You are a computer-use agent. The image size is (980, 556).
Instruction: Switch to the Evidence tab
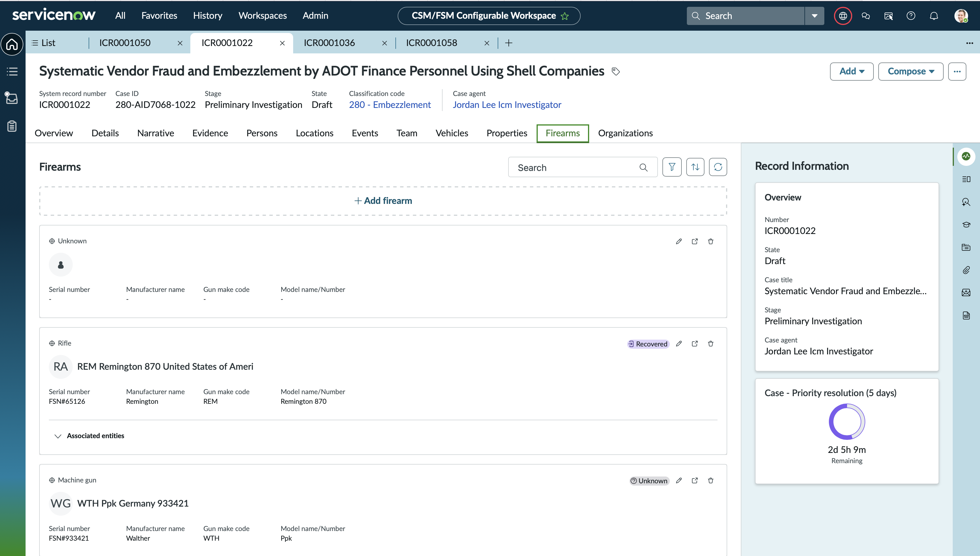[210, 133]
